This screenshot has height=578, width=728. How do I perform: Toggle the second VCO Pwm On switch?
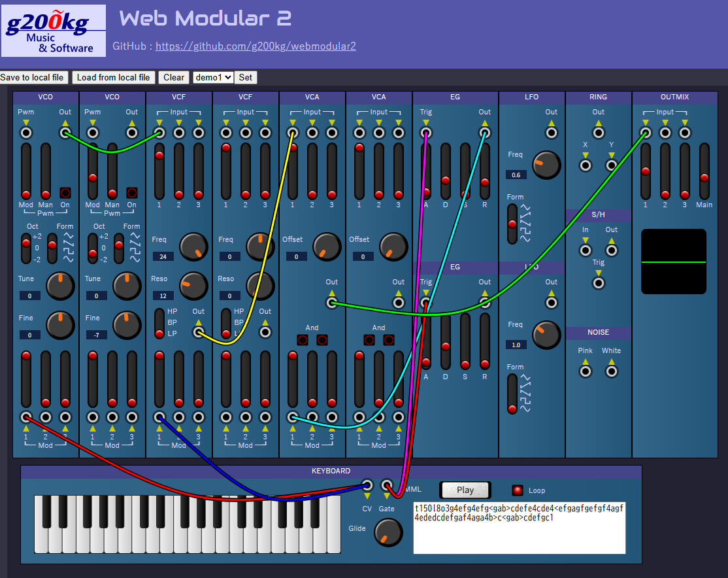click(132, 192)
